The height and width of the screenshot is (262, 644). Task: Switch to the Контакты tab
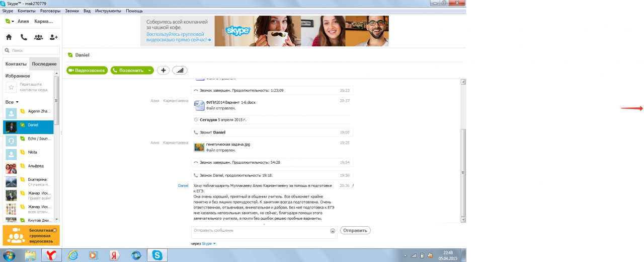(16, 64)
